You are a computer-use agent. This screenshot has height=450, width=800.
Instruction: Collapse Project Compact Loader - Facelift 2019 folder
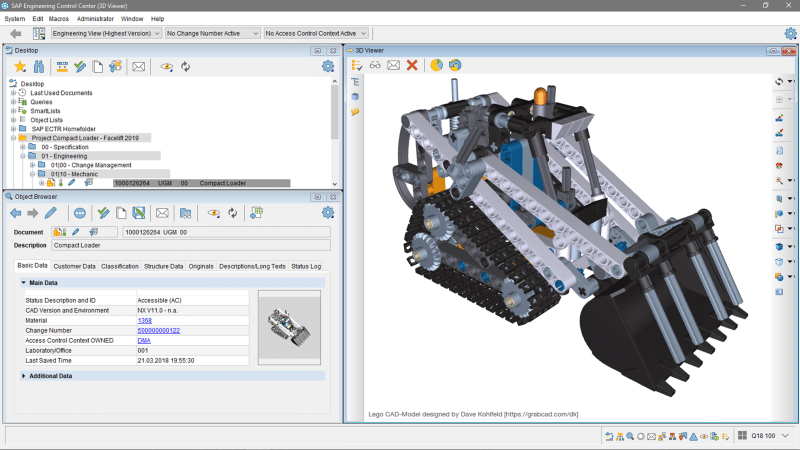14,138
